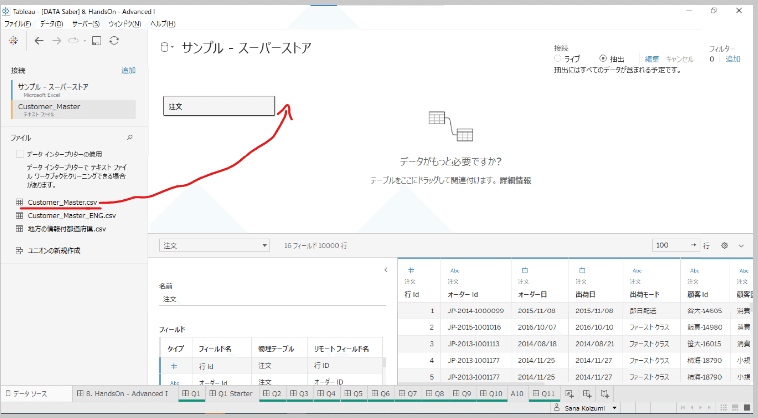Show sheet sorter view icon in status bar
The height and width of the screenshot is (418, 758).
coord(724,408)
